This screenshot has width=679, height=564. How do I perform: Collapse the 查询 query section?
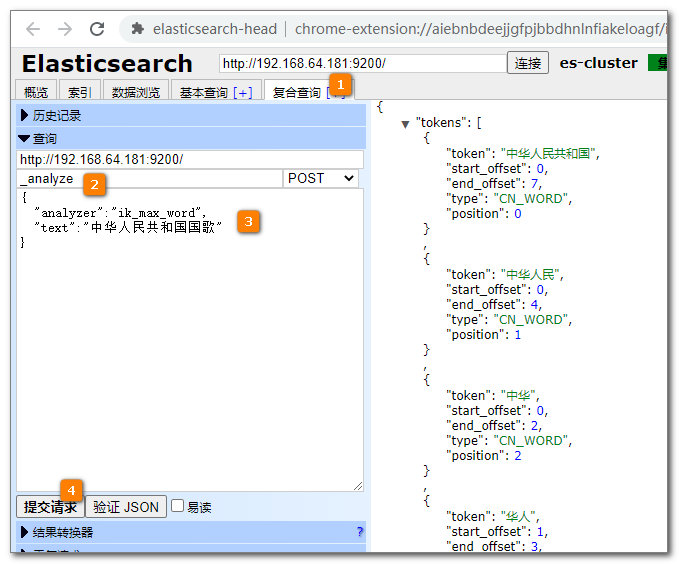point(191,139)
